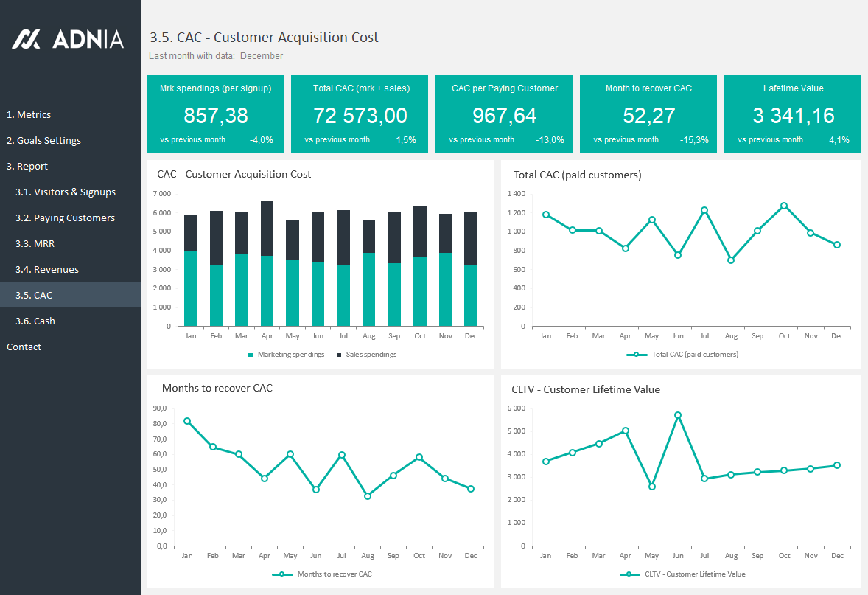Navigate to 3.2. Paying Customers
Viewport: 868px width, 595px height.
click(65, 218)
